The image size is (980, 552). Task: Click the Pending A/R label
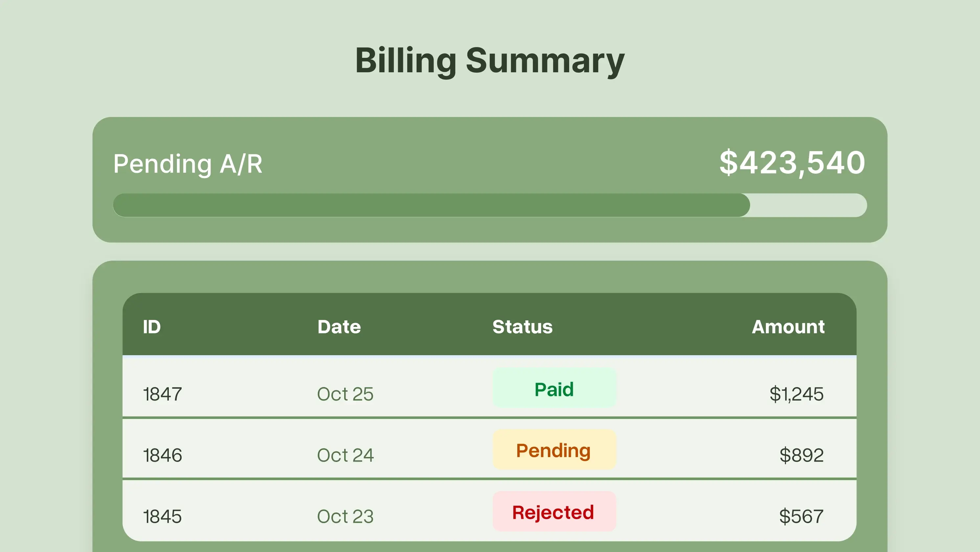[188, 164]
